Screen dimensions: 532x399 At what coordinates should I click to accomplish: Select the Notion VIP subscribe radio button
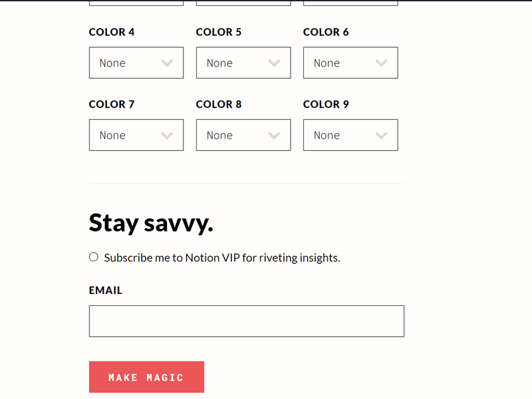pyautogui.click(x=94, y=257)
